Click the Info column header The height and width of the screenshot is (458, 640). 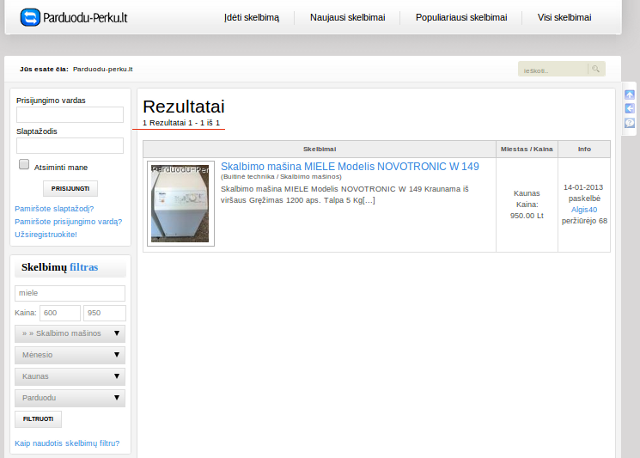(x=584, y=149)
